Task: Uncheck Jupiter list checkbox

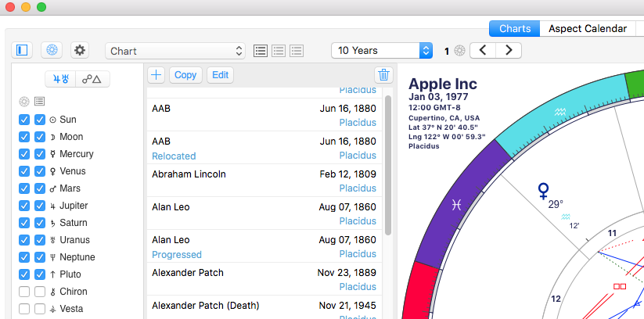Action: tap(39, 206)
